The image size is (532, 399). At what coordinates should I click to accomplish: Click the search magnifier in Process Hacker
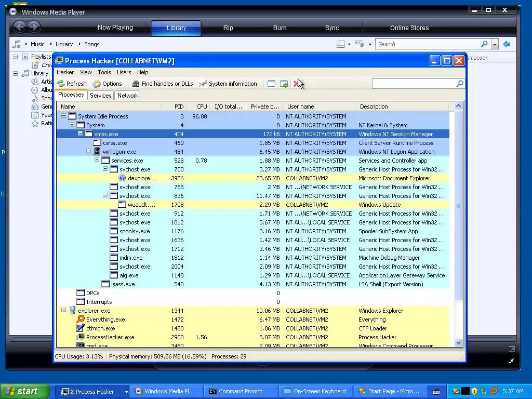pos(460,84)
